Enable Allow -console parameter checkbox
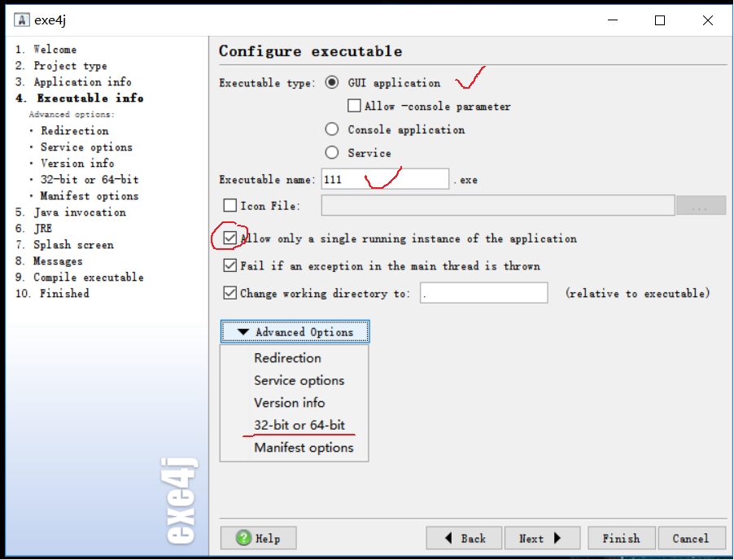The image size is (734, 560). (354, 105)
